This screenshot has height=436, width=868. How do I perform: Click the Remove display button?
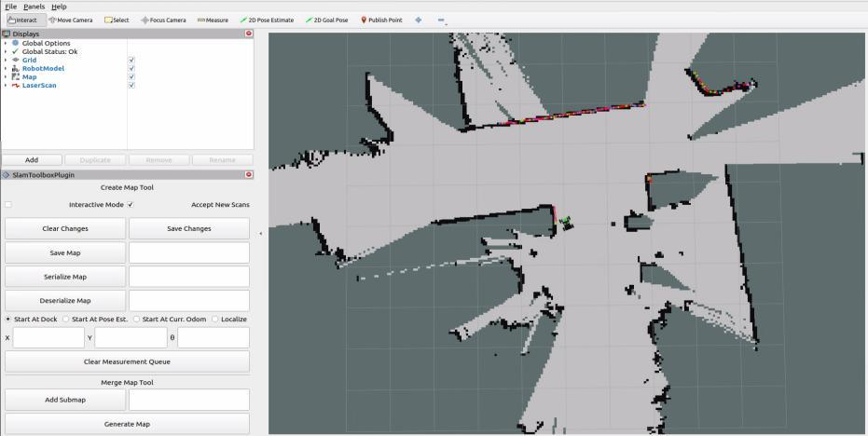(x=158, y=160)
